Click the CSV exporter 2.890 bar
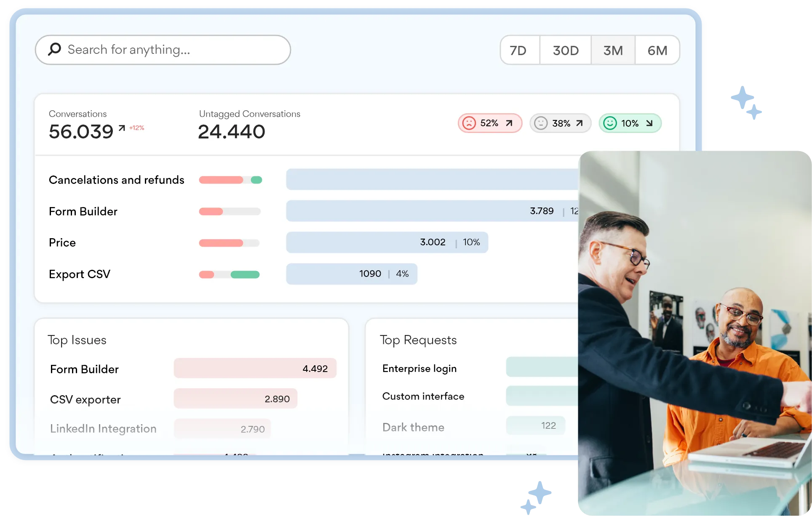 coord(235,399)
